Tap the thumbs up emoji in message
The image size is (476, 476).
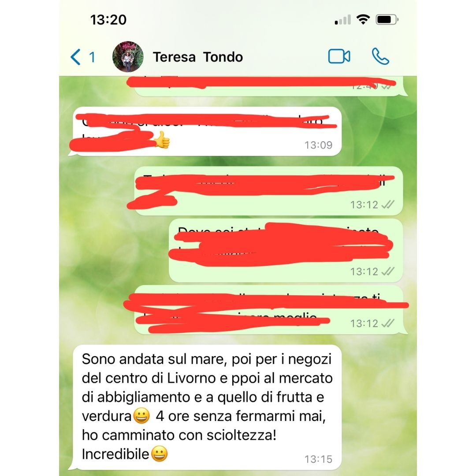tap(162, 140)
